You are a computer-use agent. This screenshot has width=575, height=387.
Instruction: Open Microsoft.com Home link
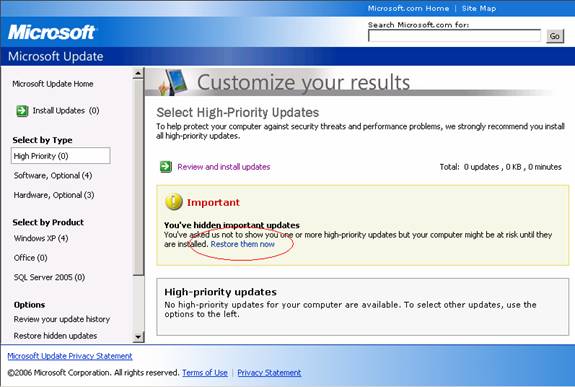408,8
